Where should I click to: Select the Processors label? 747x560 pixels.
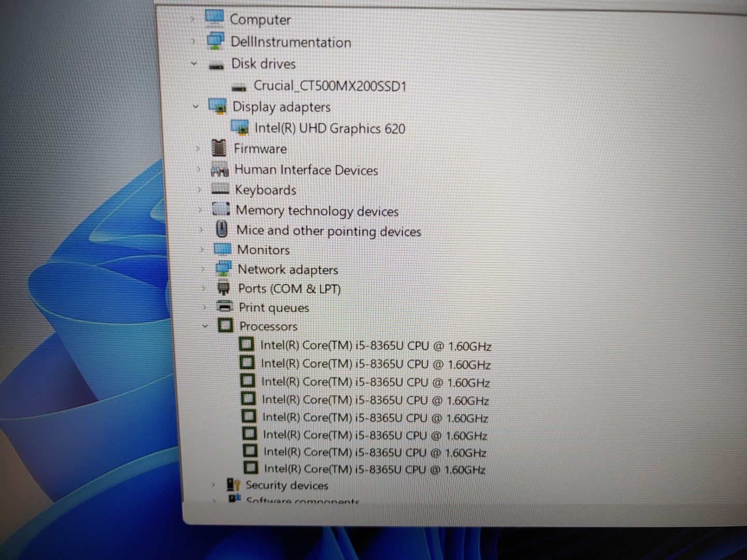click(268, 327)
